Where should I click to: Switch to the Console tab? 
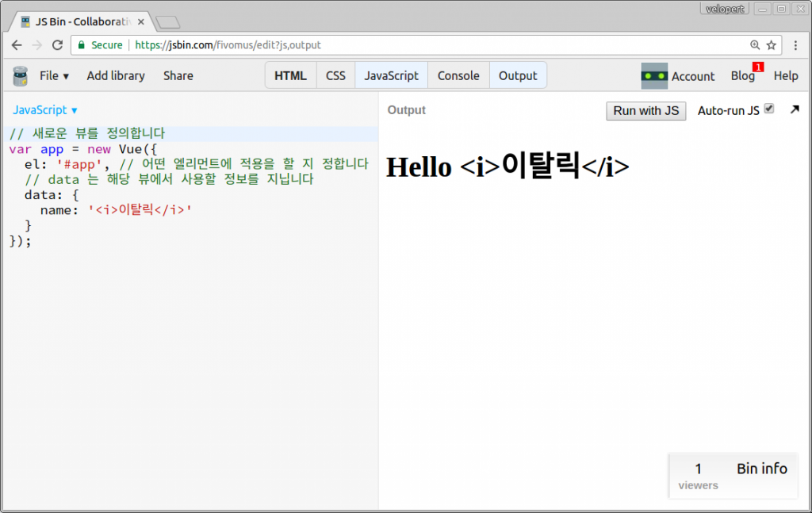click(x=458, y=75)
